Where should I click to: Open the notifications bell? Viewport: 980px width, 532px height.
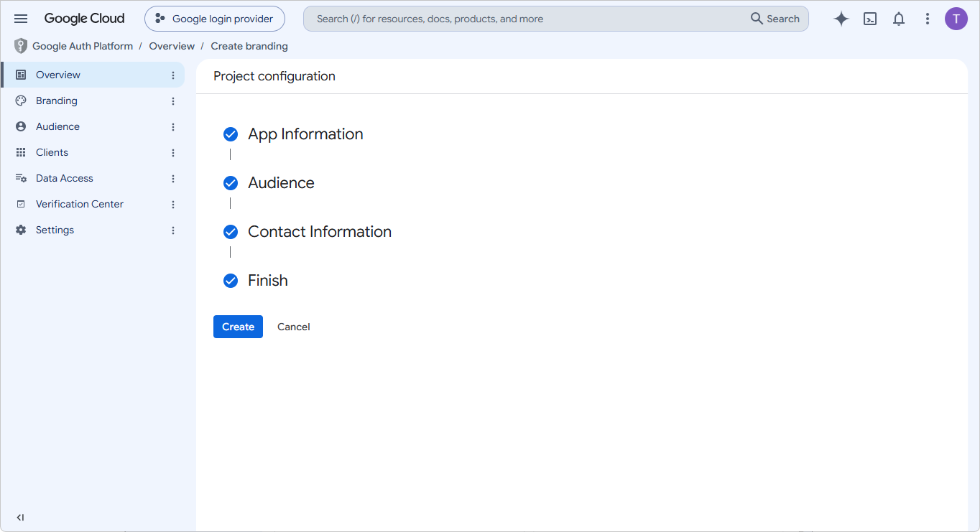(899, 19)
